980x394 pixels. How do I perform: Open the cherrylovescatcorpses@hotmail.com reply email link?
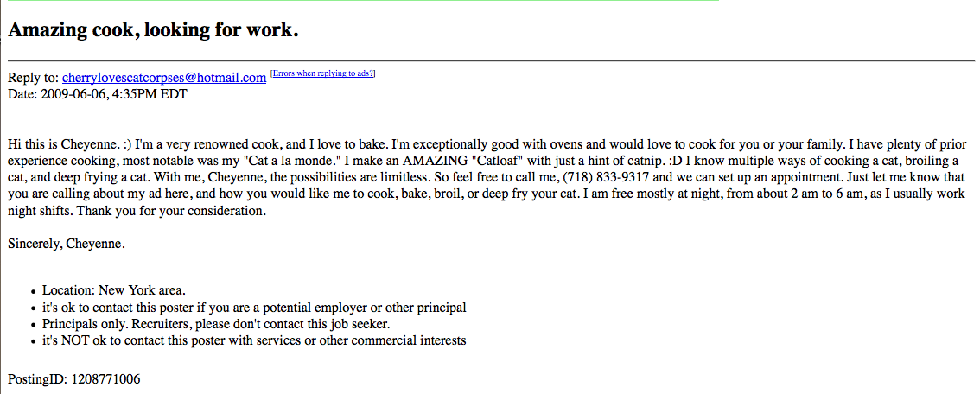click(164, 78)
